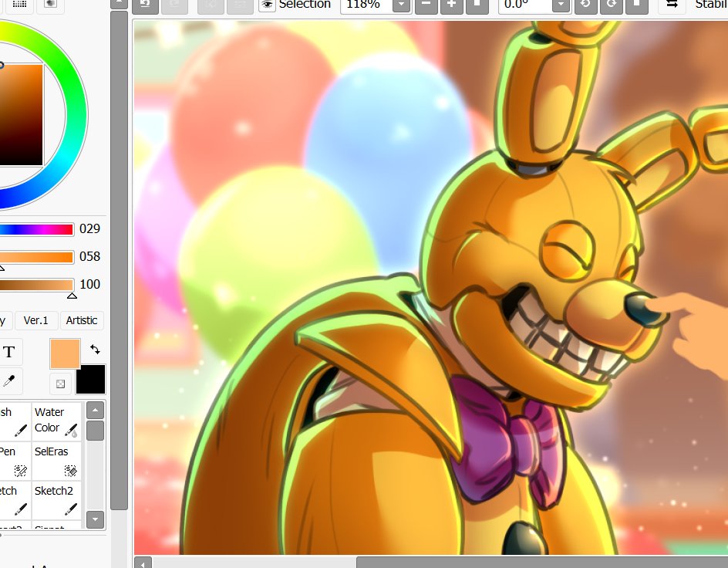The width and height of the screenshot is (728, 568).
Task: Click the saturation value 058
Action: (89, 256)
